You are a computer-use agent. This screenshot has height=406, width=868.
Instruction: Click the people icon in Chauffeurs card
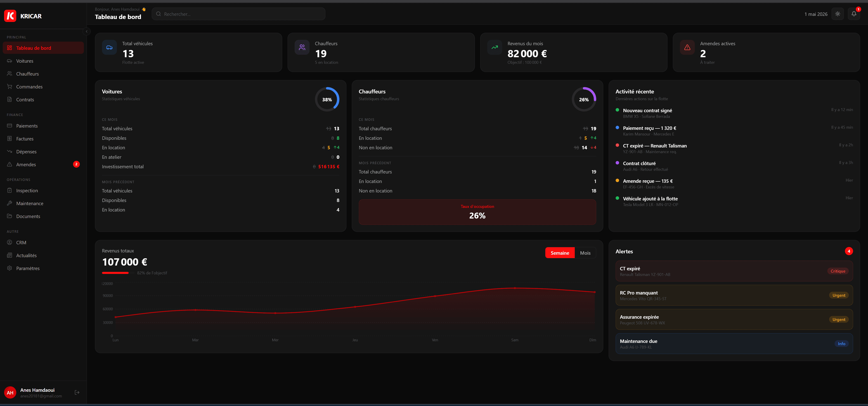pyautogui.click(x=302, y=47)
